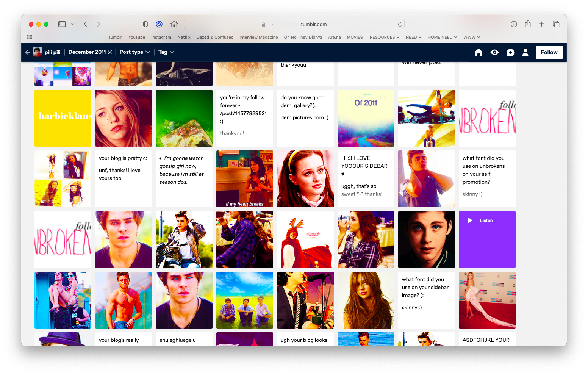
Task: Toggle the Safari sidebar
Action: [x=62, y=24]
